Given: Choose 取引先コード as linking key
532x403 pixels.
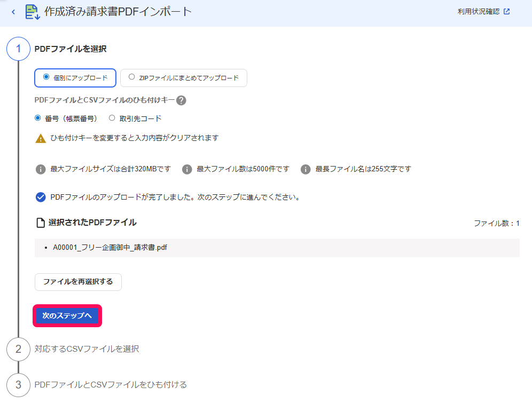Looking at the screenshot, I should [135, 118].
